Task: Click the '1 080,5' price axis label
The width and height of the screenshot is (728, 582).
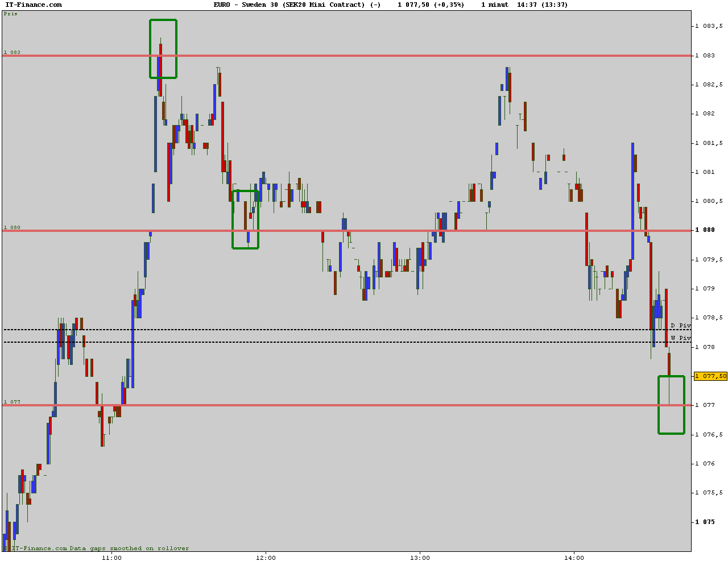Action: point(709,201)
